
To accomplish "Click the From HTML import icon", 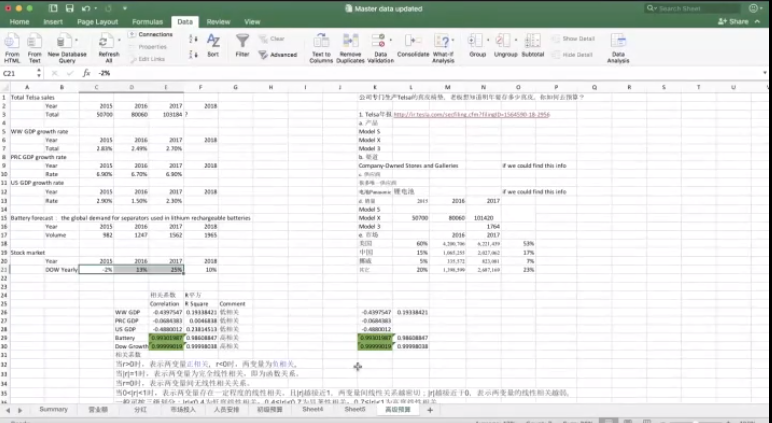I will (12, 41).
